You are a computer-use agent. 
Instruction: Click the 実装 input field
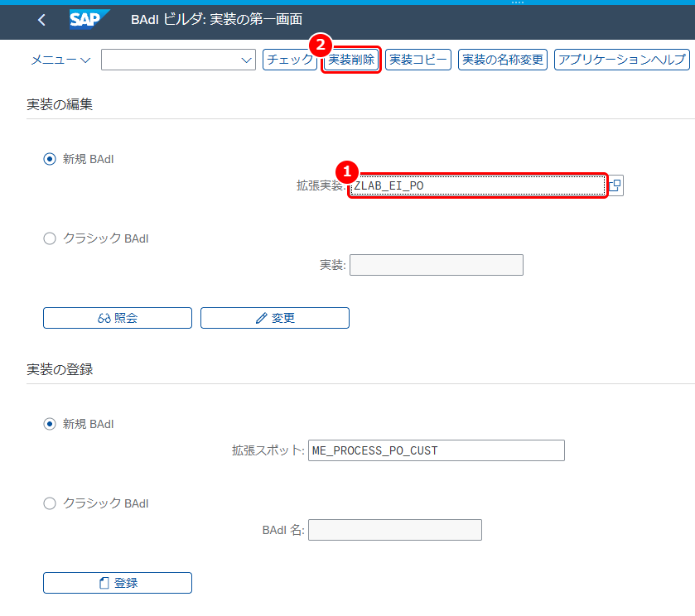pyautogui.click(x=437, y=265)
